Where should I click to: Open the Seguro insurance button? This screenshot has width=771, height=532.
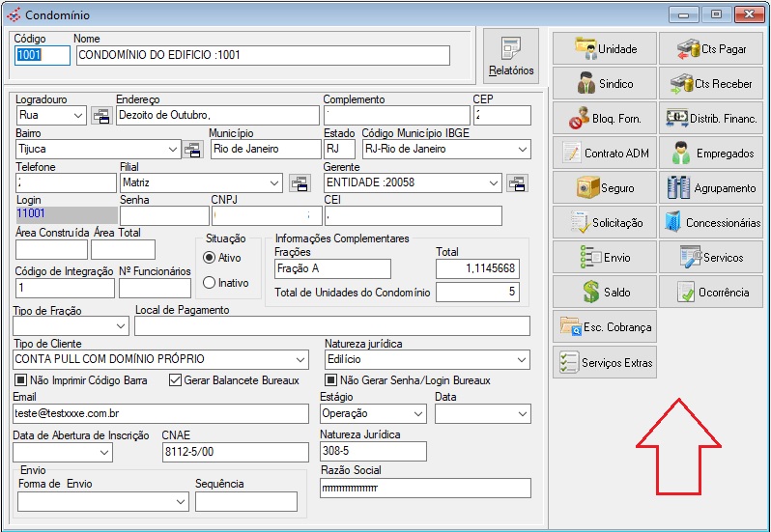(604, 188)
